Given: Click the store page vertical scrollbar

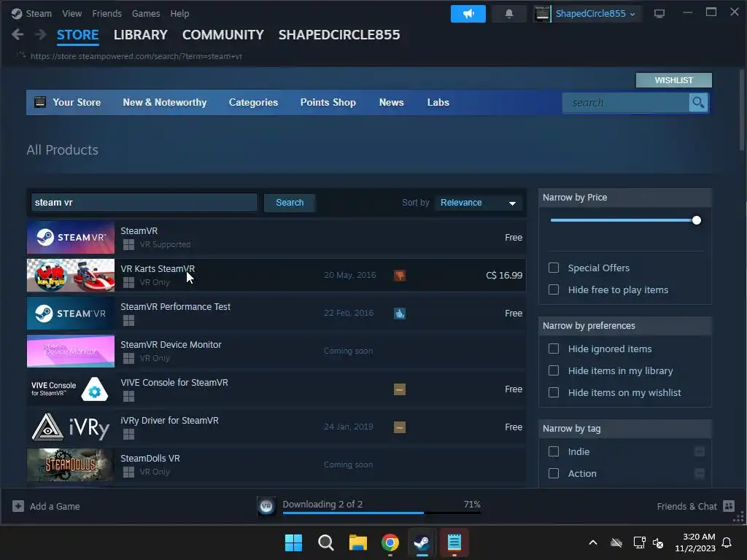Looking at the screenshot, I should [x=741, y=111].
